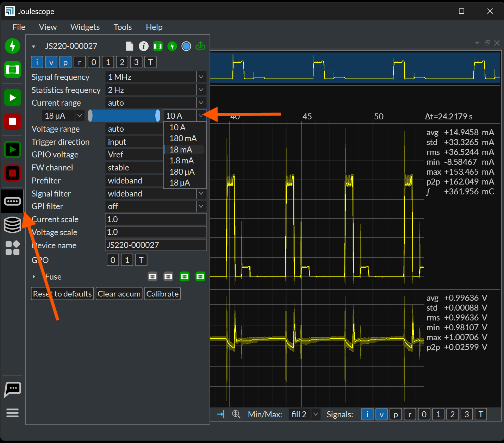Open the Help menu
Image resolution: width=504 pixels, height=443 pixels.
pyautogui.click(x=154, y=27)
